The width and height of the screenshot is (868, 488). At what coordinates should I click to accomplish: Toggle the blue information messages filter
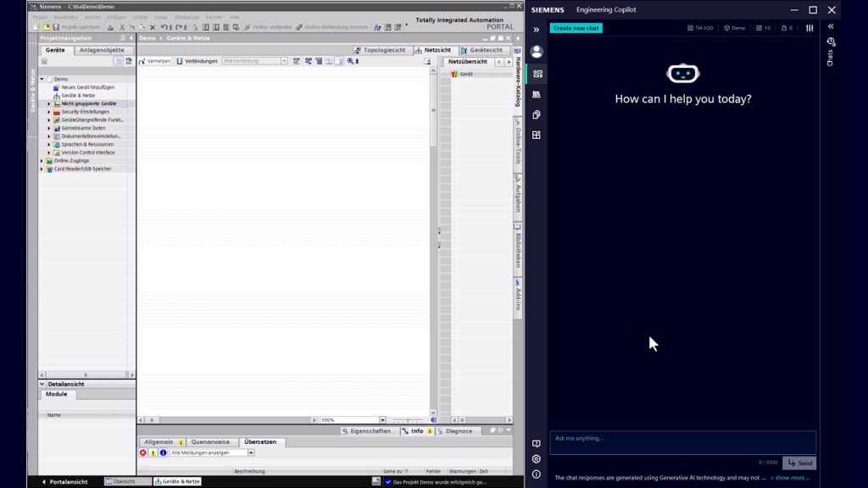(x=163, y=452)
